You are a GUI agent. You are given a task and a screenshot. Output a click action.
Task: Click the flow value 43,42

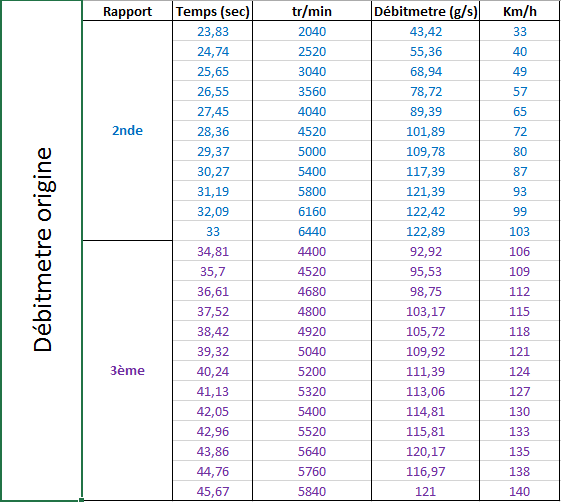pyautogui.click(x=425, y=31)
